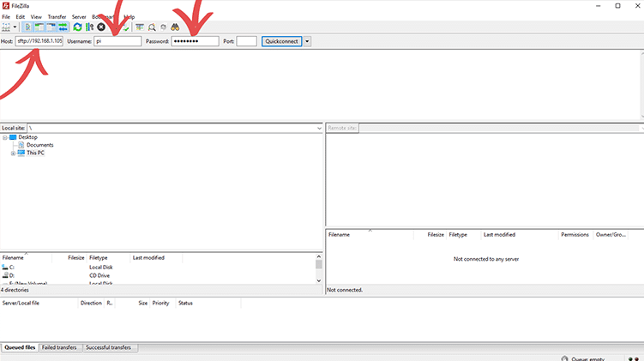Viewport: 644px width, 361px height.
Task: Sort local files by Filename column
Action: 26,258
